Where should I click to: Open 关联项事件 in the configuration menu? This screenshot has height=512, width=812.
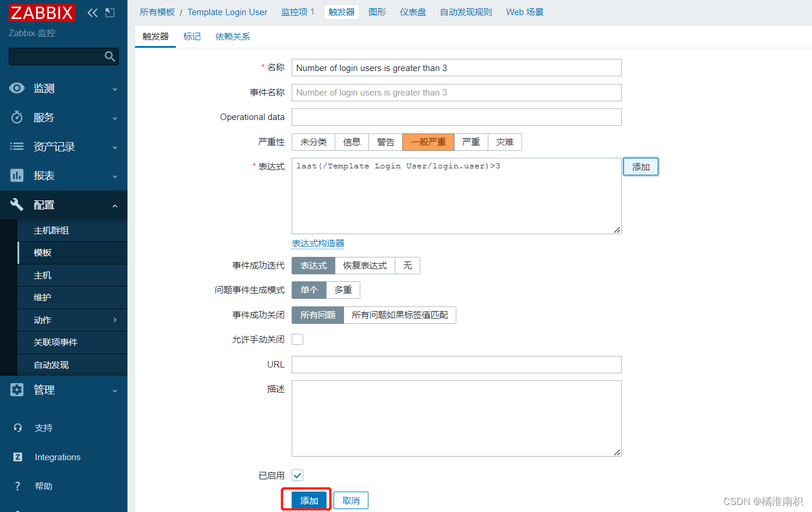point(72,342)
